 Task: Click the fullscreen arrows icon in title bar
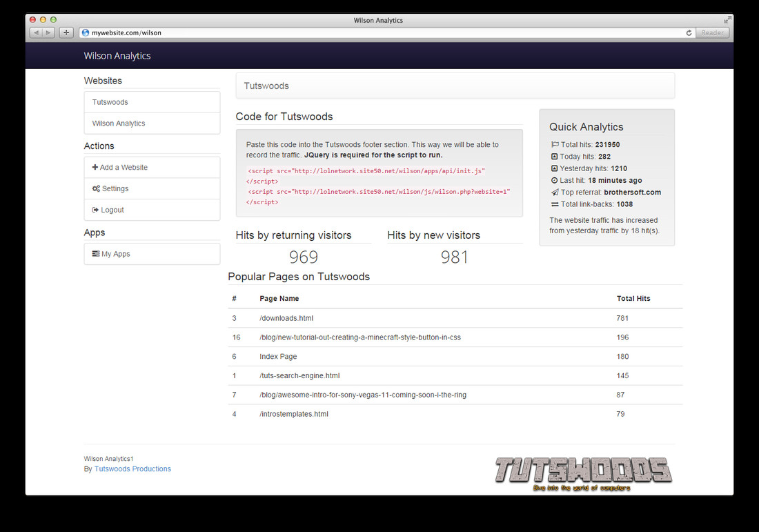[727, 20]
